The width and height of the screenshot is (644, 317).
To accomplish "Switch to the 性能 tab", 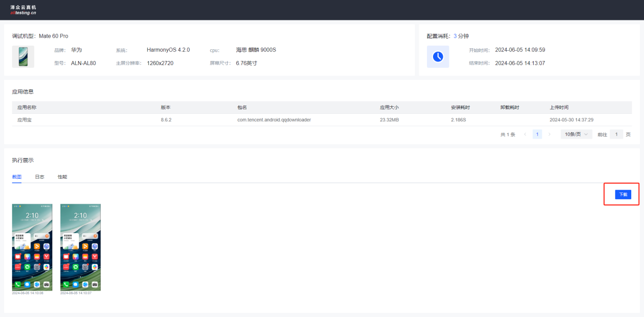I will [x=62, y=177].
